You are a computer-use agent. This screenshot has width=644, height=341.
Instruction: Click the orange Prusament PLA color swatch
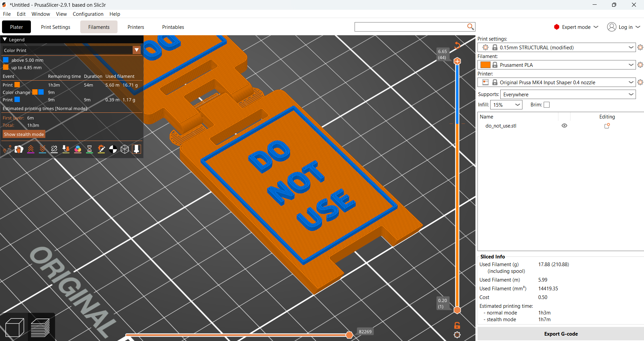point(485,65)
